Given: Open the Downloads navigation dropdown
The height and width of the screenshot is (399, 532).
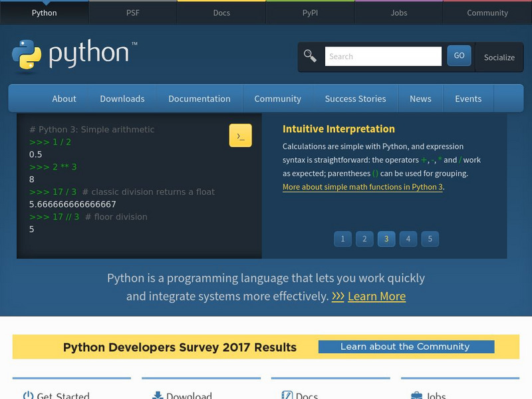Looking at the screenshot, I should point(122,98).
